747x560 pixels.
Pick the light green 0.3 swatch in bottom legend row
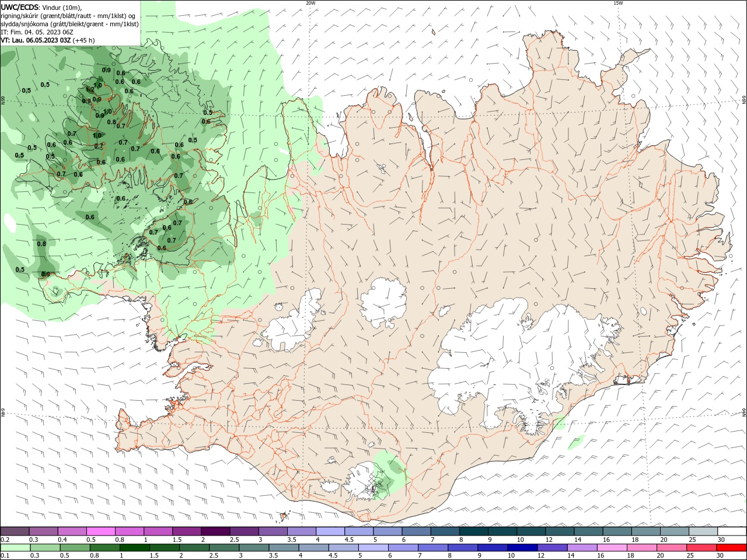[x=45, y=548]
